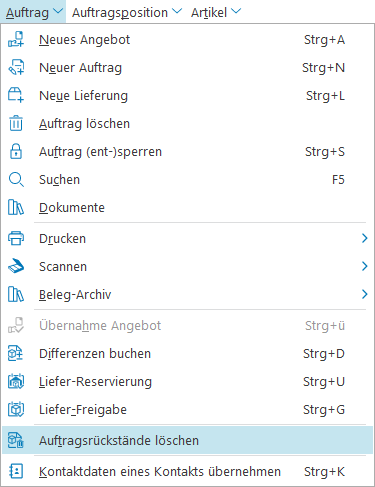375x487 pixels.
Task: Select the Liefer-Freigabe menu entry
Action: tap(187, 410)
